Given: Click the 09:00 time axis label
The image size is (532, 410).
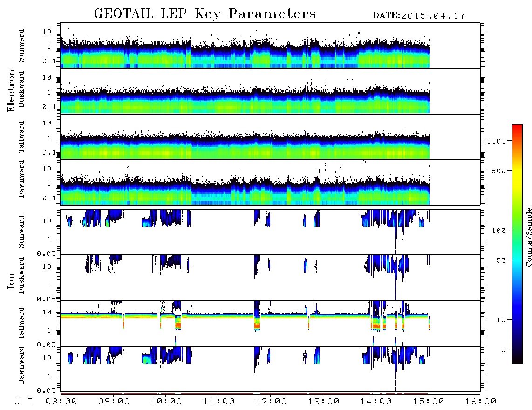Looking at the screenshot, I should click(x=114, y=402).
